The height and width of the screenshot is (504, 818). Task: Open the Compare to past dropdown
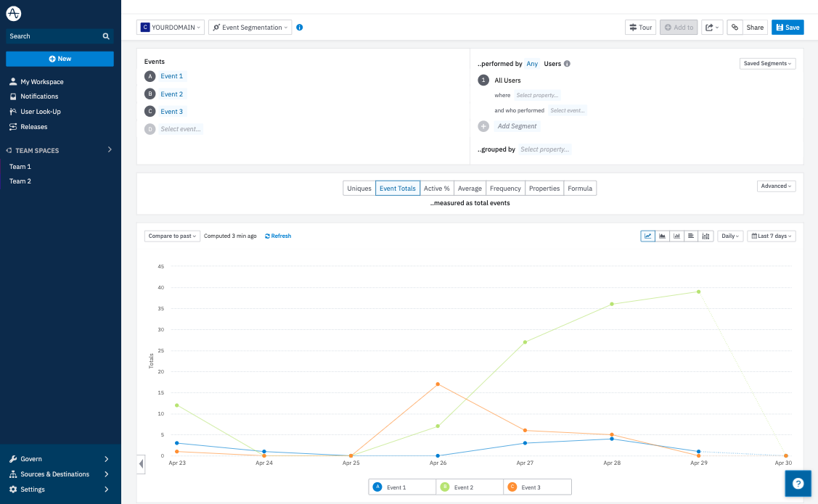(x=171, y=236)
